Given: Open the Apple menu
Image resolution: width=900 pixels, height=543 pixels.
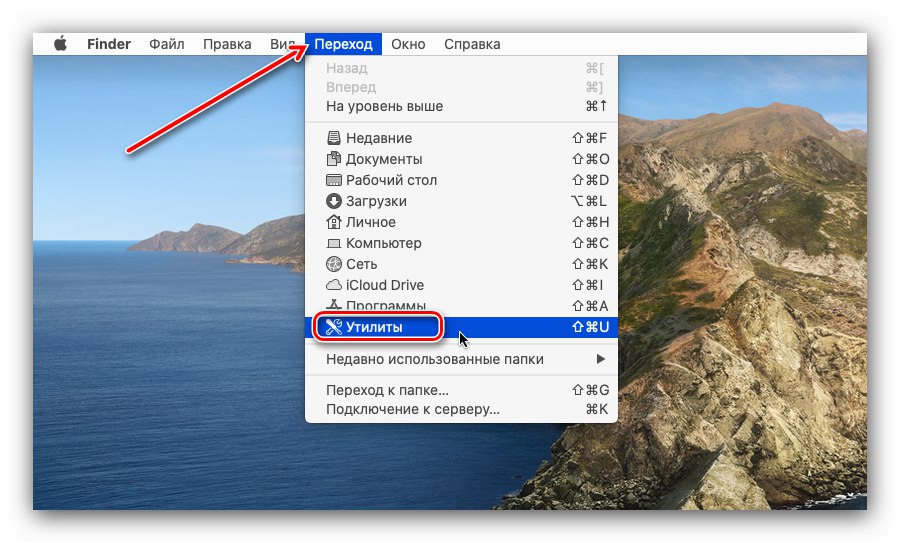Looking at the screenshot, I should 60,44.
